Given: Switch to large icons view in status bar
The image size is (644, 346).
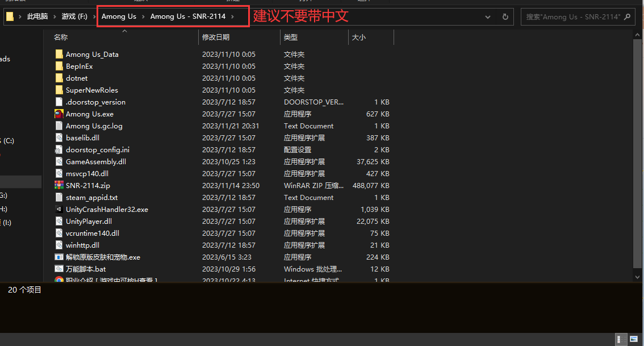Looking at the screenshot, I should tap(634, 339).
